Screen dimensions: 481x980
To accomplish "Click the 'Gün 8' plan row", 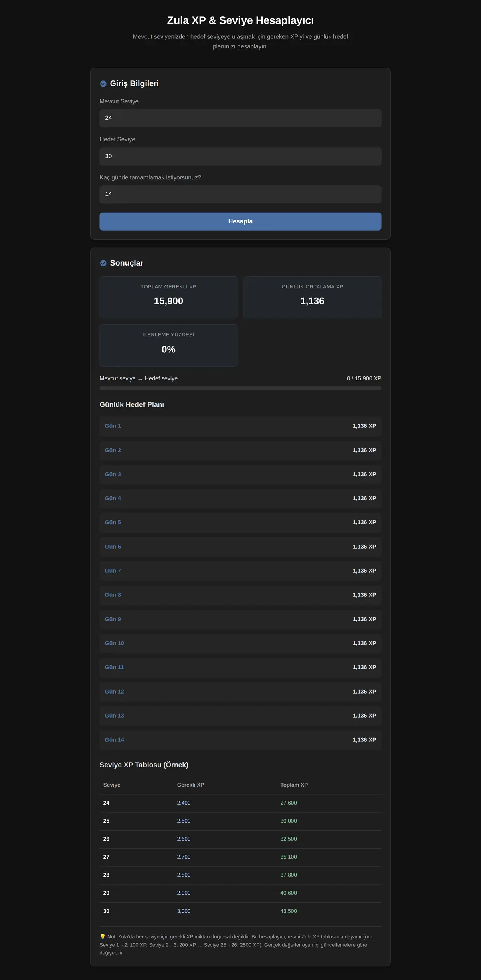I will 240,595.
